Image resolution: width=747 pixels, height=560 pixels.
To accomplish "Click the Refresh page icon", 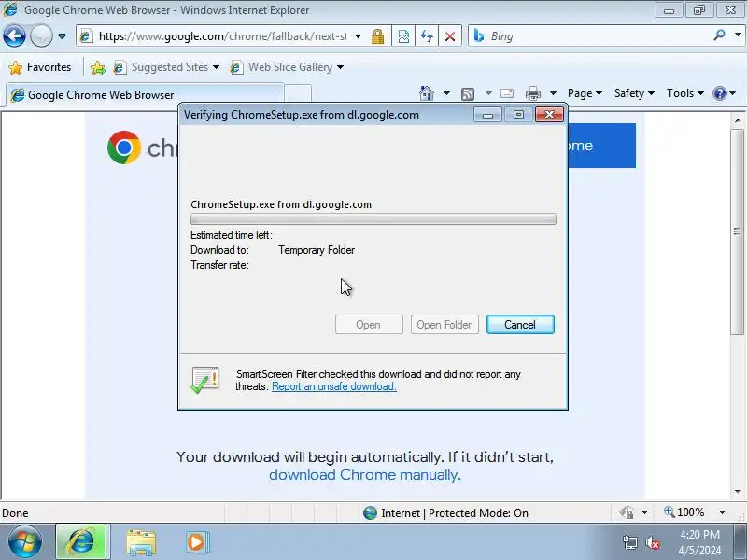I will (x=427, y=36).
